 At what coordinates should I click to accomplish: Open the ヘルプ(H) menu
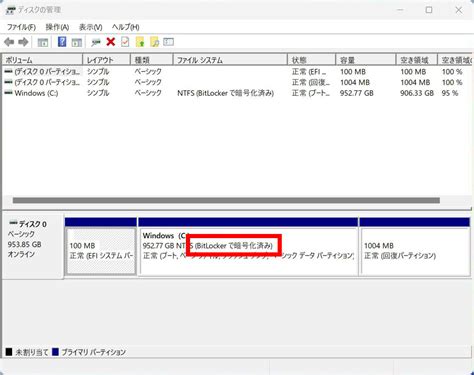[x=126, y=27]
